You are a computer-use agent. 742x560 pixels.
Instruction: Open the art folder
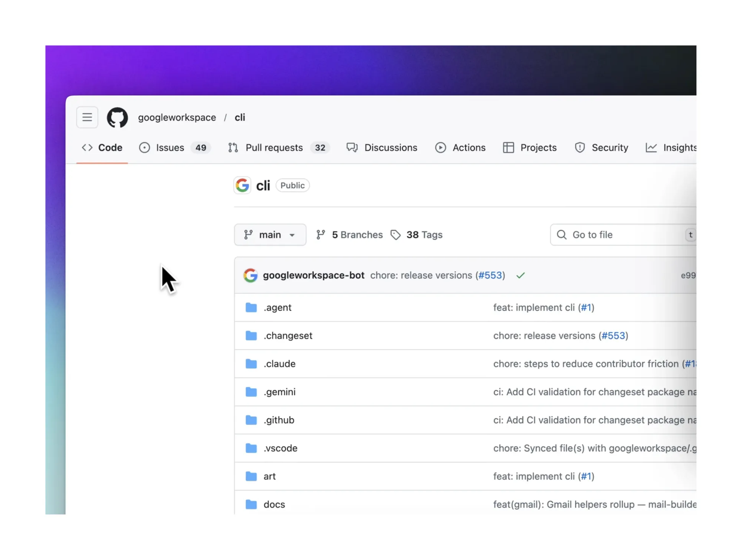(269, 477)
